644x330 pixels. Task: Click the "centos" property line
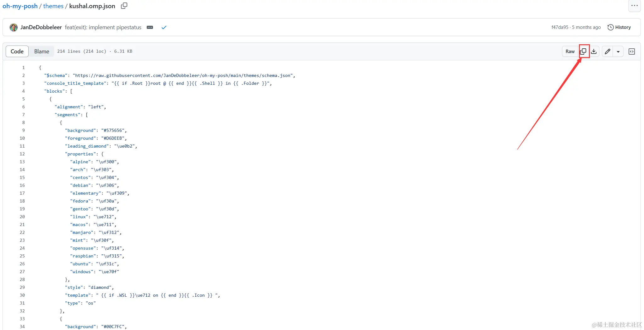click(95, 177)
